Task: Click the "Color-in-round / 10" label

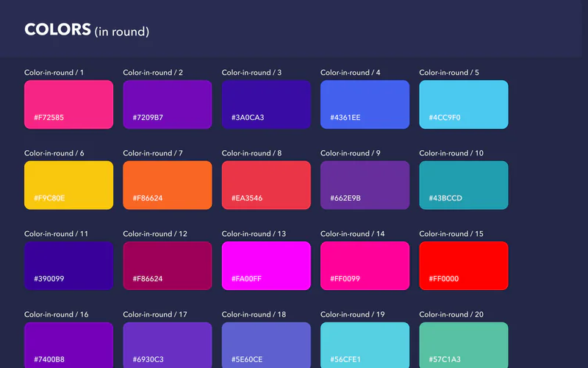Action: (451, 153)
